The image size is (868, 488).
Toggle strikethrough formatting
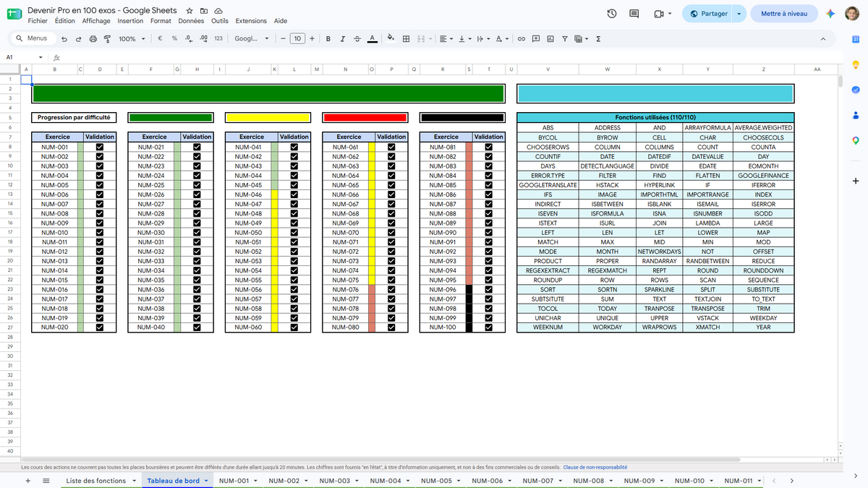tap(357, 39)
